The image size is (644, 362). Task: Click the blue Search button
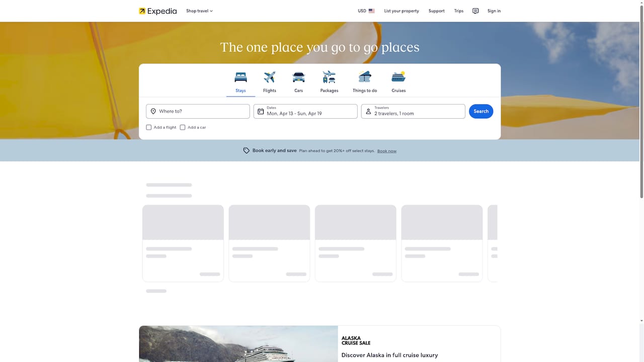[x=480, y=111]
